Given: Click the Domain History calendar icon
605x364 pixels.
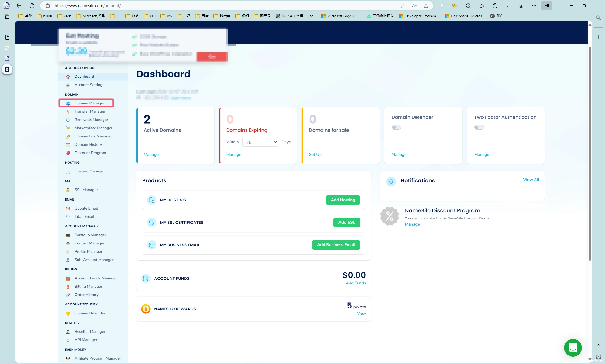Looking at the screenshot, I should 68,145.
